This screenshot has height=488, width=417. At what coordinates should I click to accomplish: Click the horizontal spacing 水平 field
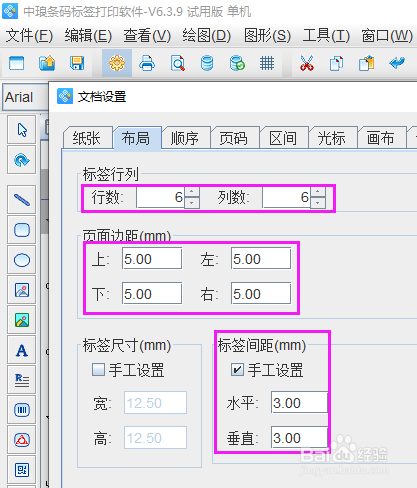299,403
